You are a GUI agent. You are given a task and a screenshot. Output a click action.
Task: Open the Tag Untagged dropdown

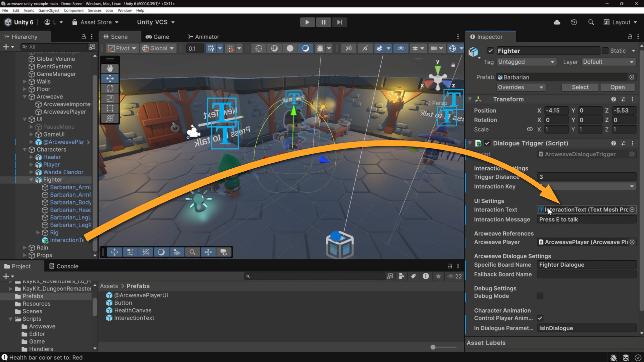[526, 62]
